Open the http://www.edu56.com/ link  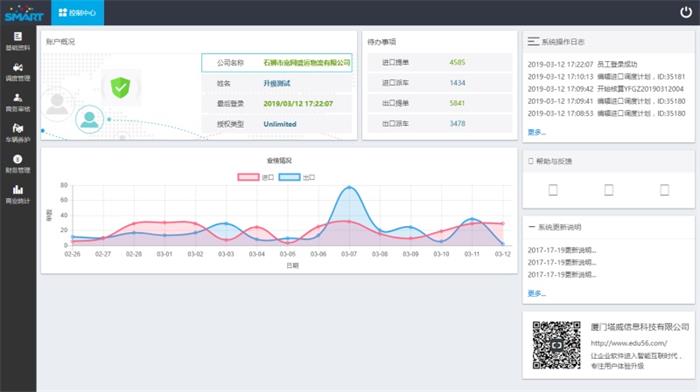tap(629, 343)
